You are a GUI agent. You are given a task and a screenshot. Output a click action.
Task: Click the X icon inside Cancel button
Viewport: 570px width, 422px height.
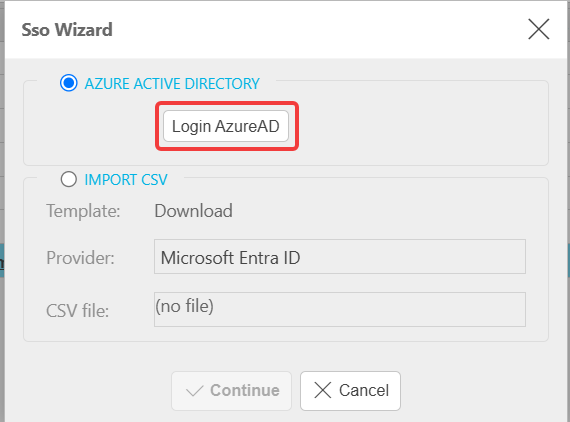[323, 390]
